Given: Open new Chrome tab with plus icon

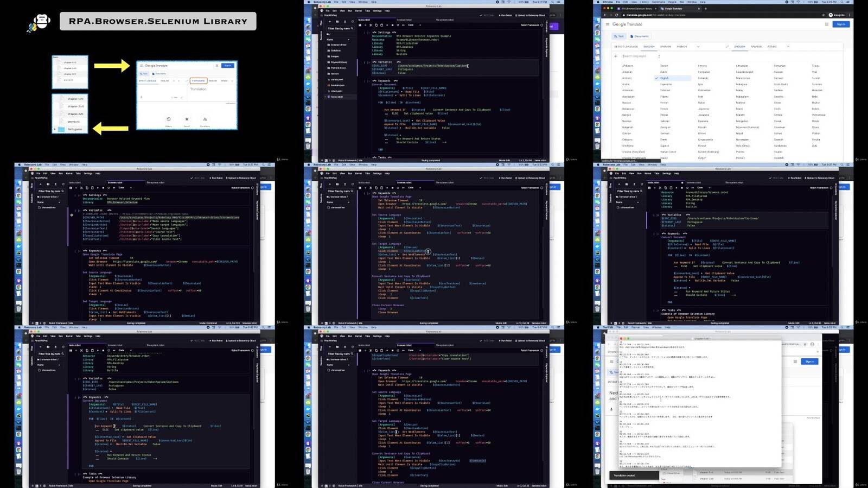Looking at the screenshot, I should 706,9.
